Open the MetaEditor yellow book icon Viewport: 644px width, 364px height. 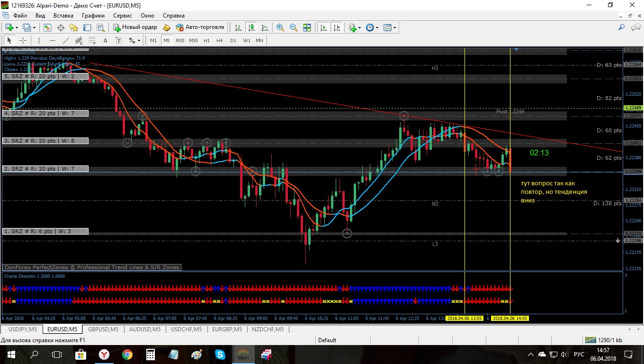tap(167, 27)
